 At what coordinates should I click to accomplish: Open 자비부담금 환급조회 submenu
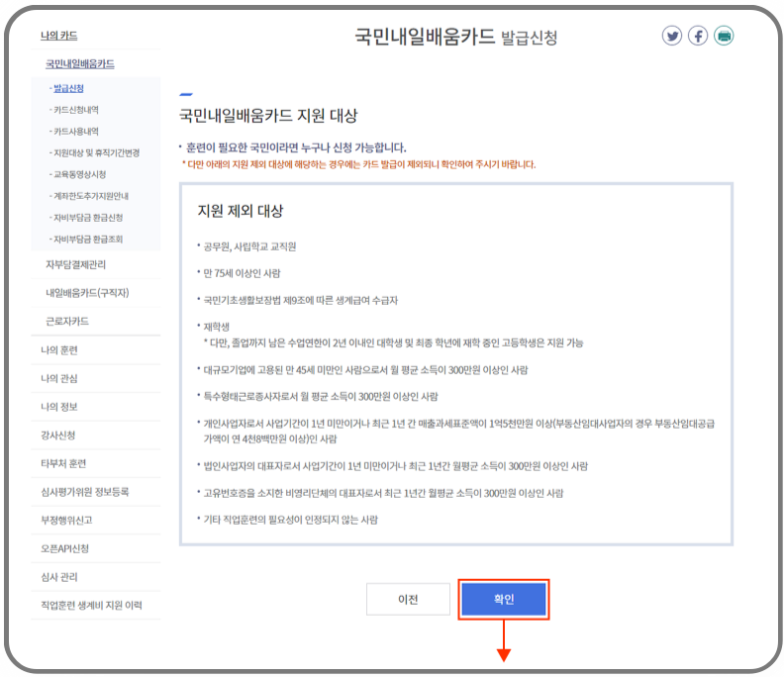click(x=88, y=239)
